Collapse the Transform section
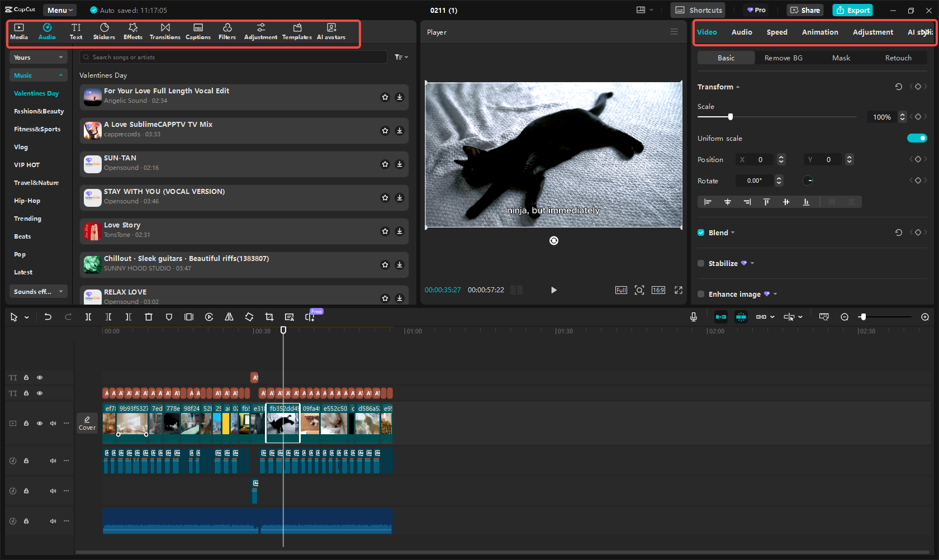 (737, 87)
